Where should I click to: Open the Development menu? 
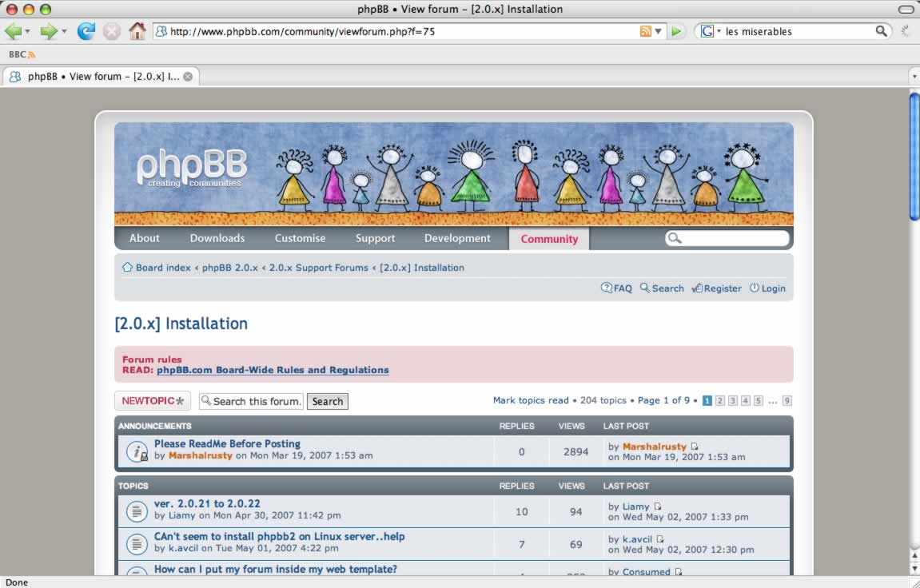457,239
